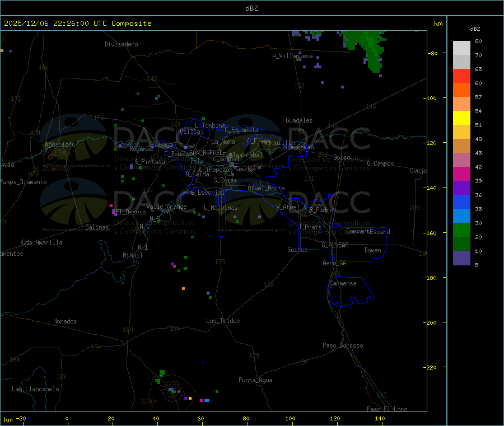Click the 'Soitue' map label
Screen dimensions: 504x426
click(298, 250)
